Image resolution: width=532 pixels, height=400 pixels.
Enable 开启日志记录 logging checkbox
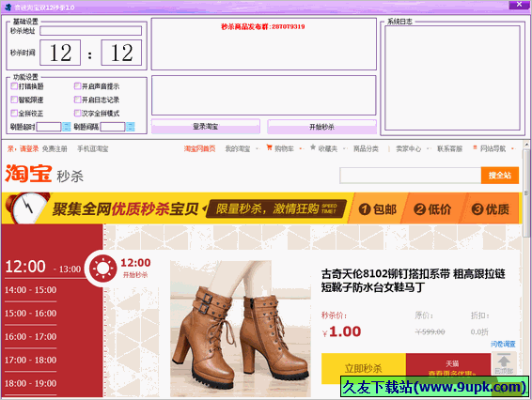[x=77, y=100]
